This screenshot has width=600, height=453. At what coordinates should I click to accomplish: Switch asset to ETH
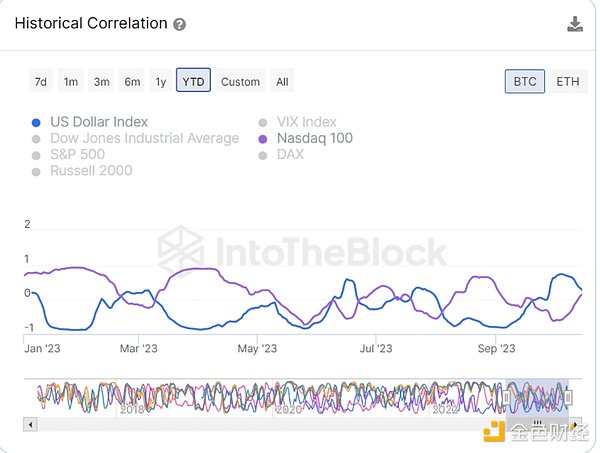pyautogui.click(x=567, y=81)
